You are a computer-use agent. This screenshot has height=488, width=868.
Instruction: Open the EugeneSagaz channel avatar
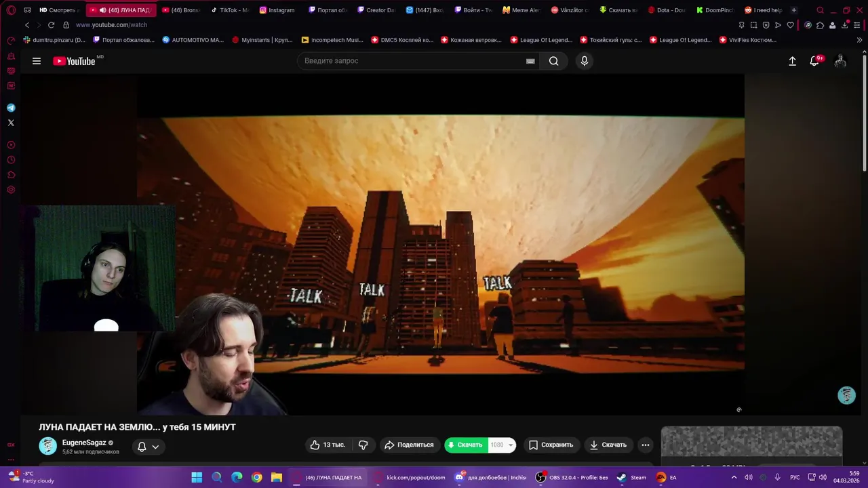(48, 446)
